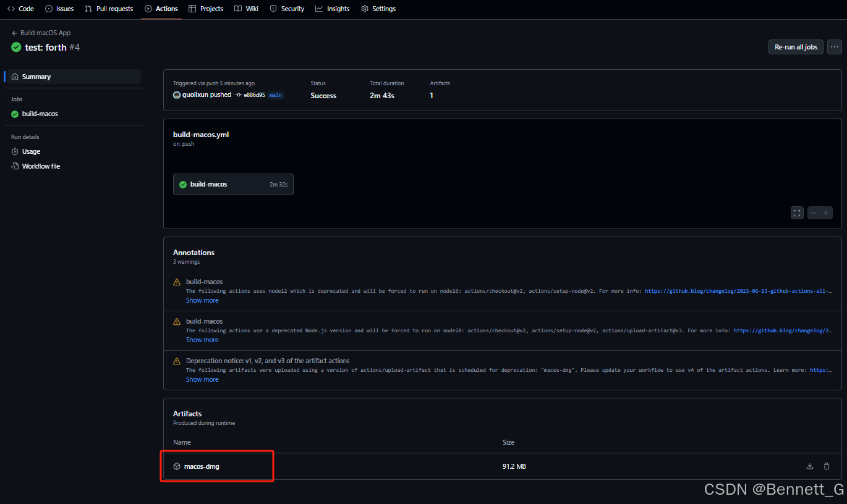Open Learn more link in deprecation notice

pos(820,370)
